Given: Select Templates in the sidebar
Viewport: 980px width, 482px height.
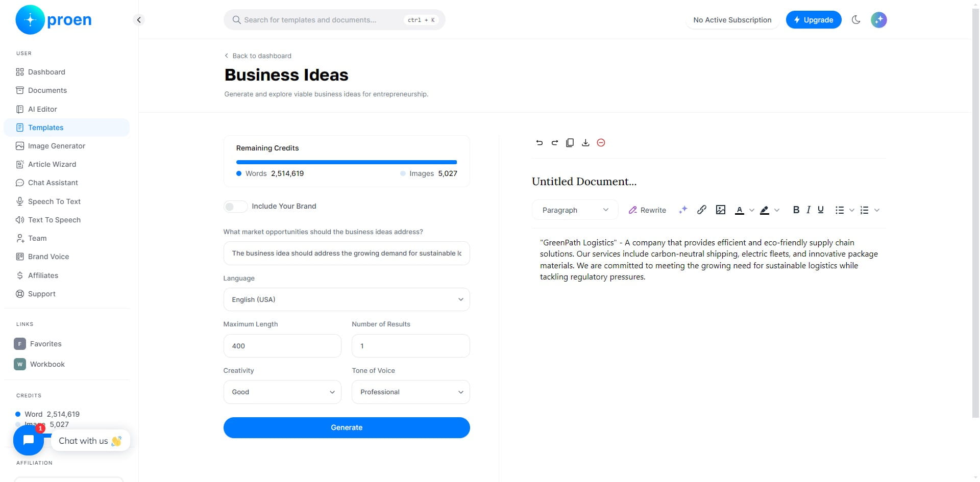Looking at the screenshot, I should coord(66,128).
